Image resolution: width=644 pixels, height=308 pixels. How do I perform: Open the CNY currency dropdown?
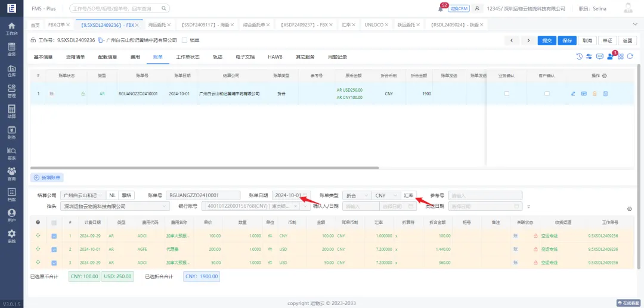(386, 195)
